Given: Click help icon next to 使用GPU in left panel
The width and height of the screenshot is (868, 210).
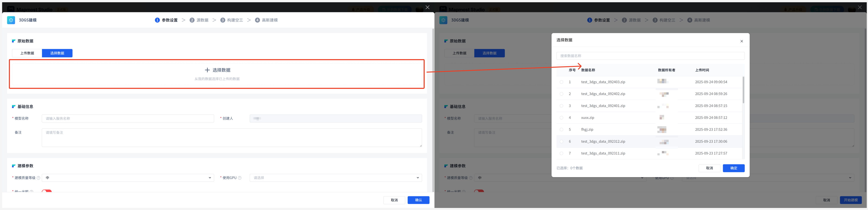Looking at the screenshot, I should (239, 178).
